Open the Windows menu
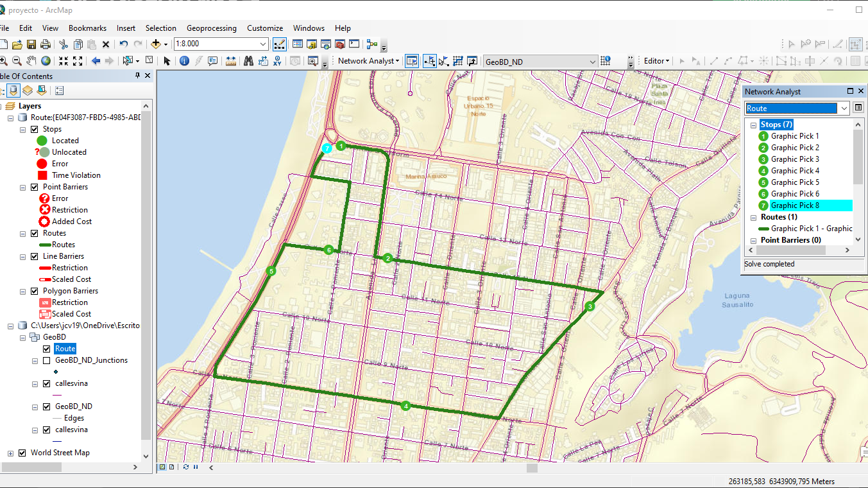The width and height of the screenshot is (868, 488). coord(309,28)
